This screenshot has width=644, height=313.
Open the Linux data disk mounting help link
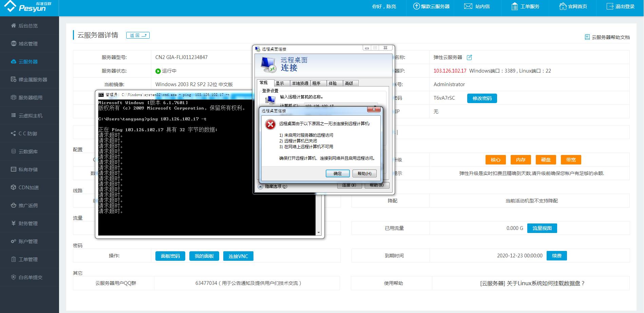tap(532, 283)
